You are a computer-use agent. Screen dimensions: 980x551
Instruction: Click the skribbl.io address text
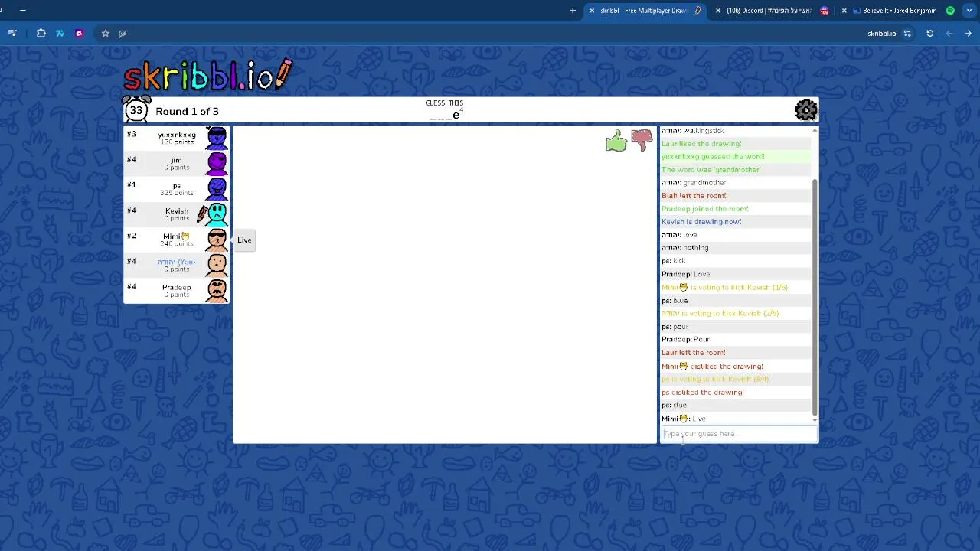click(x=881, y=33)
